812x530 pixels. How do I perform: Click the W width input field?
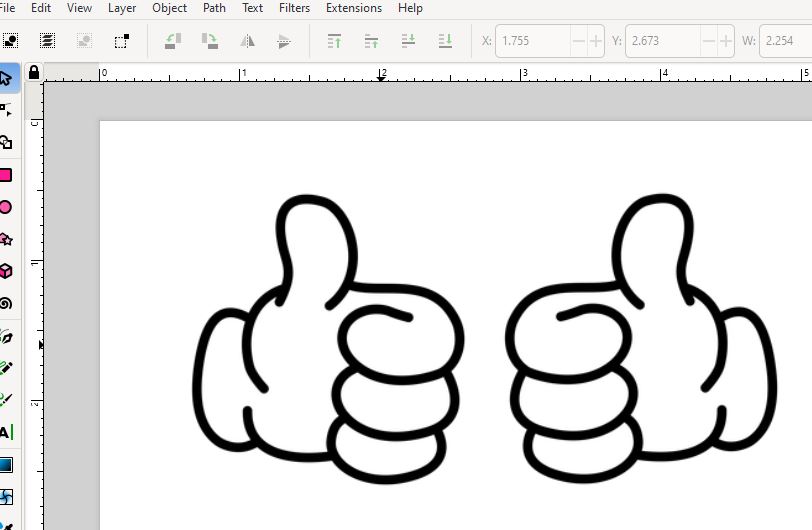(x=785, y=41)
